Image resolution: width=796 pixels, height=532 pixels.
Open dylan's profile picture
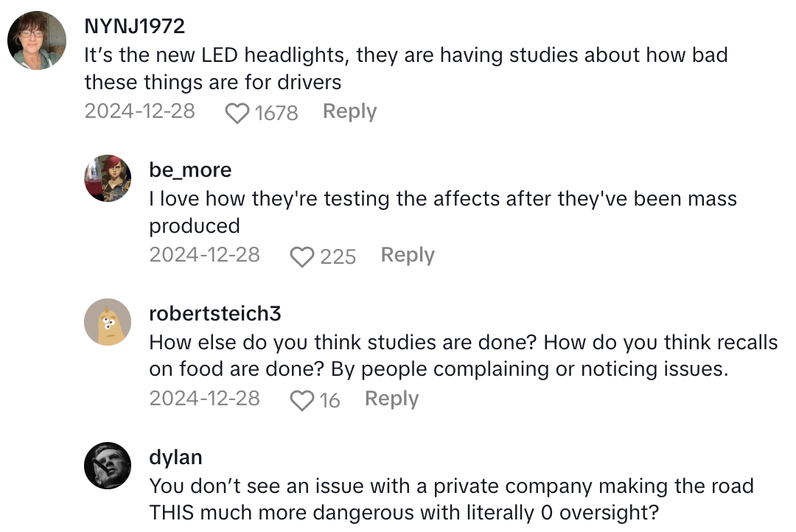pyautogui.click(x=108, y=466)
